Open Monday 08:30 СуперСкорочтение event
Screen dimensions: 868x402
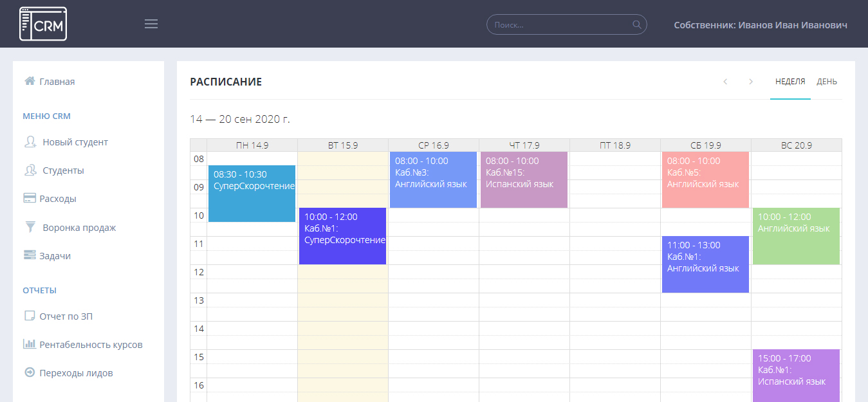[252, 194]
